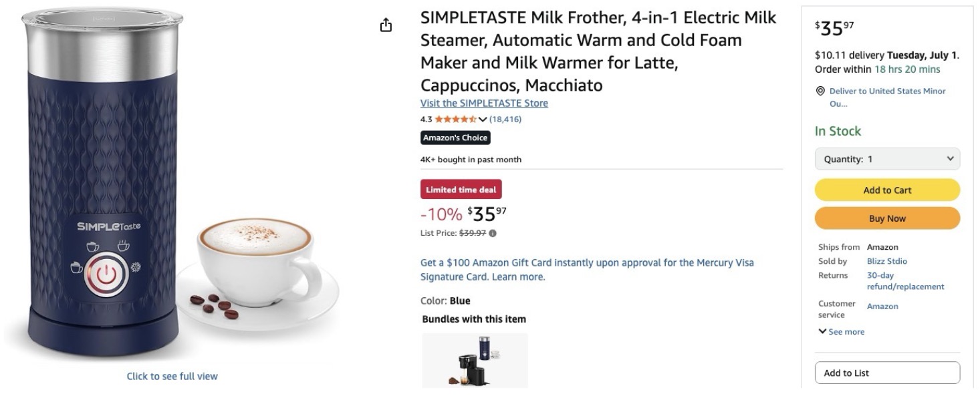Click the Blizz Stdio seller link
This screenshot has width=980, height=398.
[887, 261]
